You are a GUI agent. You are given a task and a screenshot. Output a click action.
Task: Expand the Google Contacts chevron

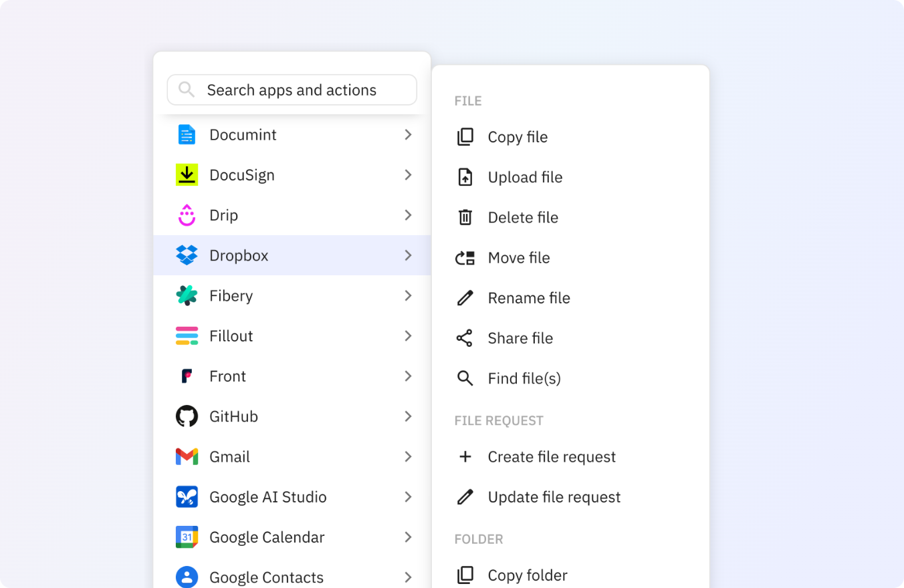(408, 577)
